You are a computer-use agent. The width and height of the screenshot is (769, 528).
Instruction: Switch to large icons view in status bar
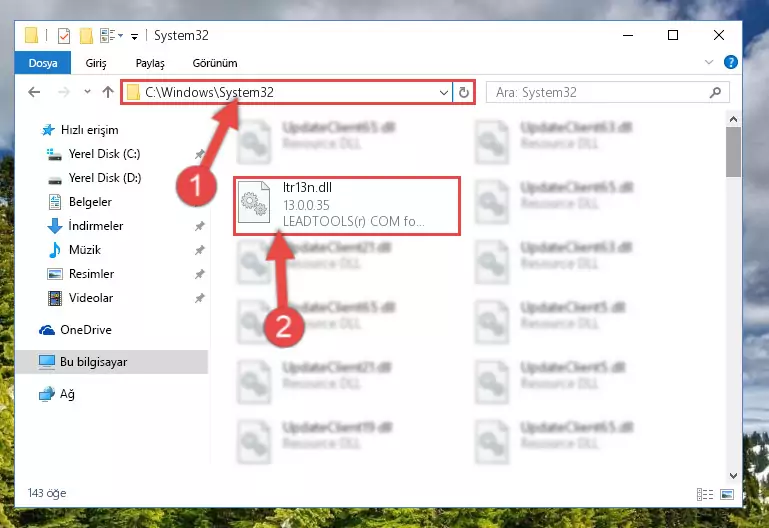click(727, 495)
